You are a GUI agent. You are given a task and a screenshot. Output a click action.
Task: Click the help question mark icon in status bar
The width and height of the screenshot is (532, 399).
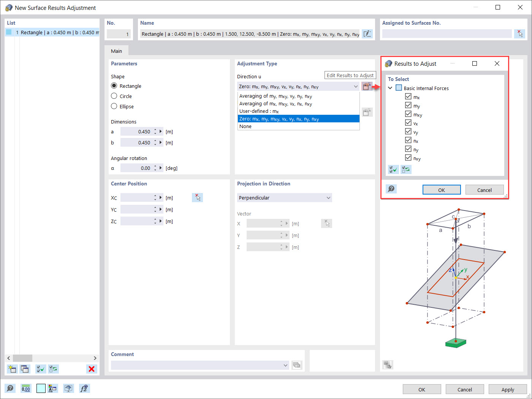point(10,388)
